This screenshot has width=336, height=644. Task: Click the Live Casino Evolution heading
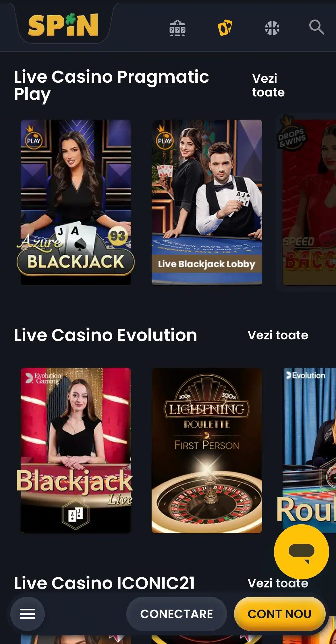pos(105,335)
